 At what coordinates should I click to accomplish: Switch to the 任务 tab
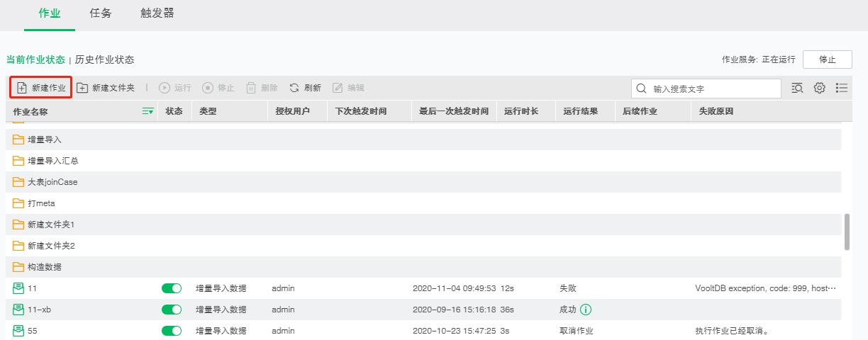[x=101, y=13]
